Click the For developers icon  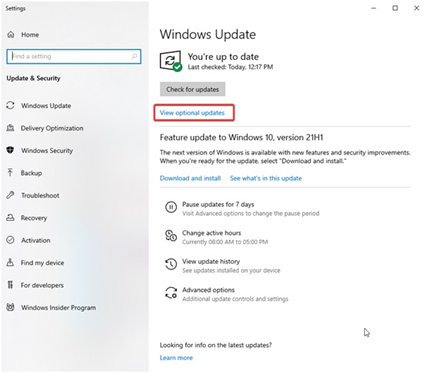click(x=10, y=285)
